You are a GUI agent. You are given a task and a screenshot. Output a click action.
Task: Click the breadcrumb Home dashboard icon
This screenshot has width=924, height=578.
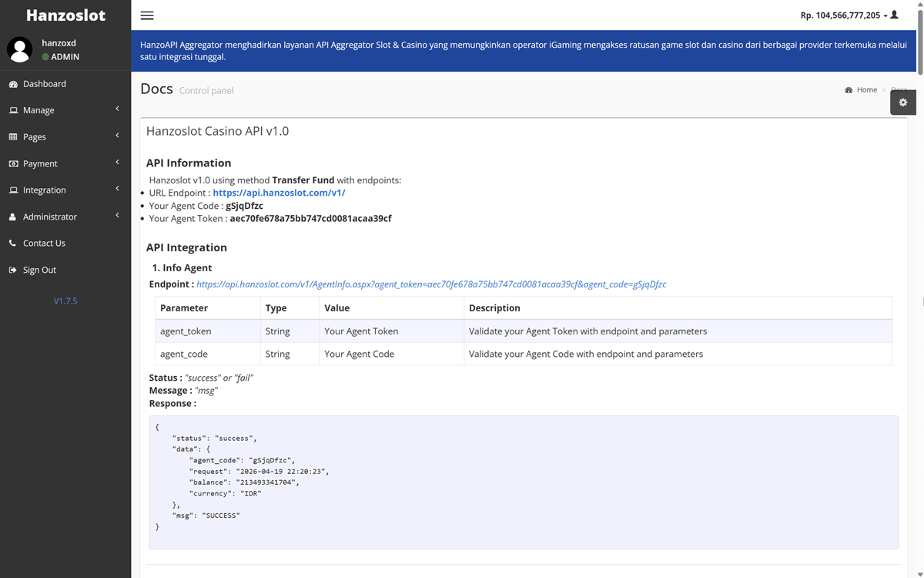849,90
